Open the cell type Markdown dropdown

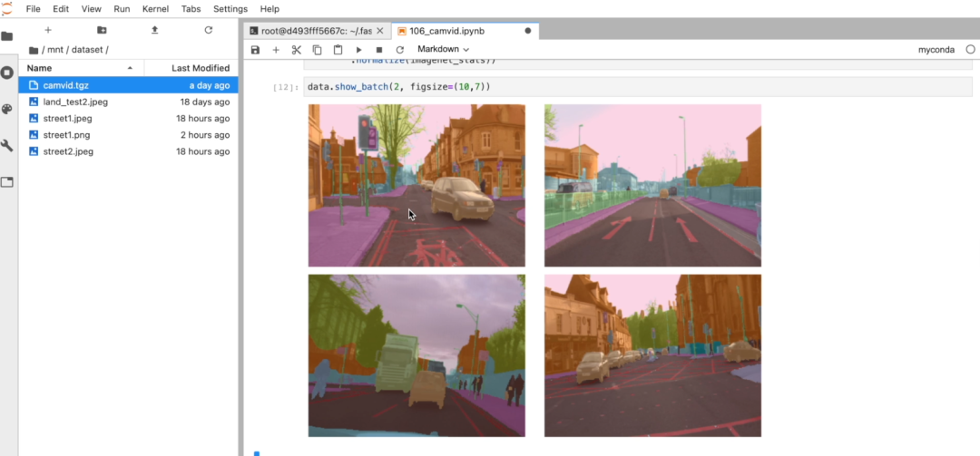point(443,49)
